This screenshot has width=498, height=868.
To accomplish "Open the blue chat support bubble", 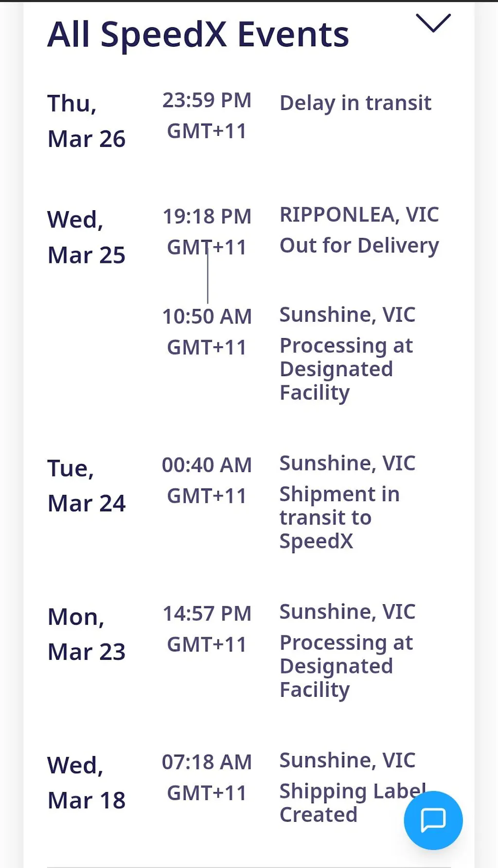I will (433, 820).
